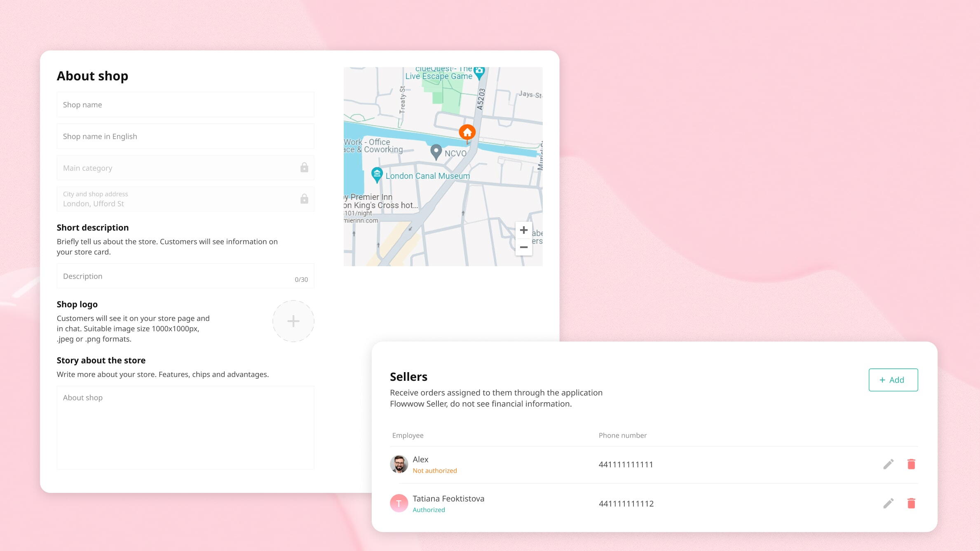Screen dimensions: 980x551
Task: Select the Main category dropdown
Action: tap(185, 168)
